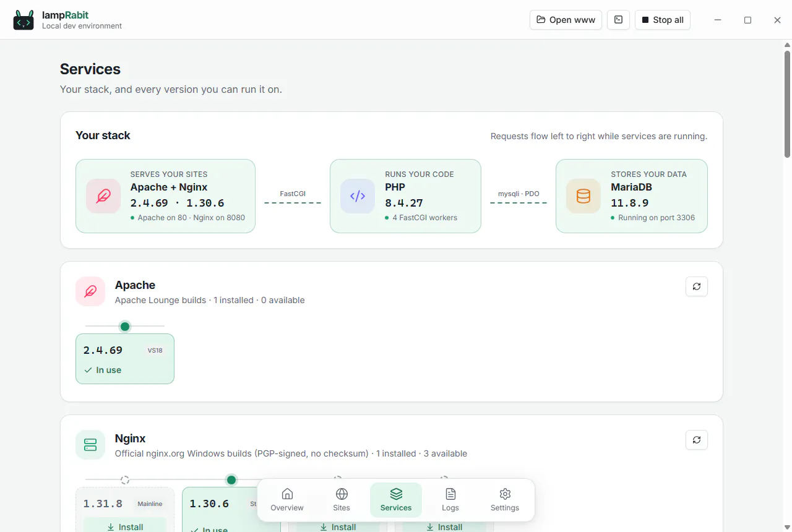
Task: Click the Open www folder button
Action: [x=566, y=20]
